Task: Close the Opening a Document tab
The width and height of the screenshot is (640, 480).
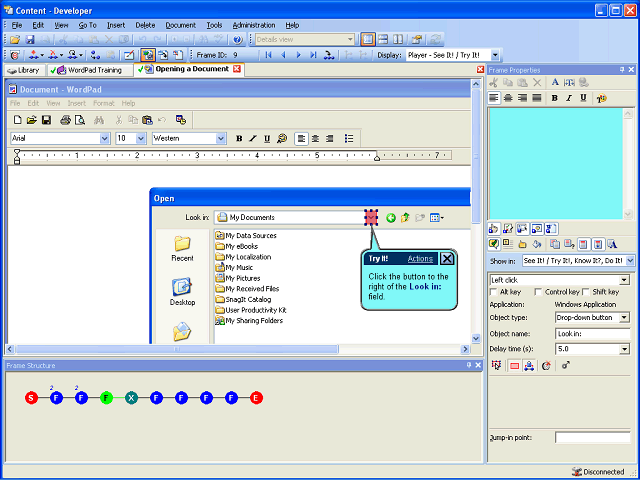Action: (237, 69)
